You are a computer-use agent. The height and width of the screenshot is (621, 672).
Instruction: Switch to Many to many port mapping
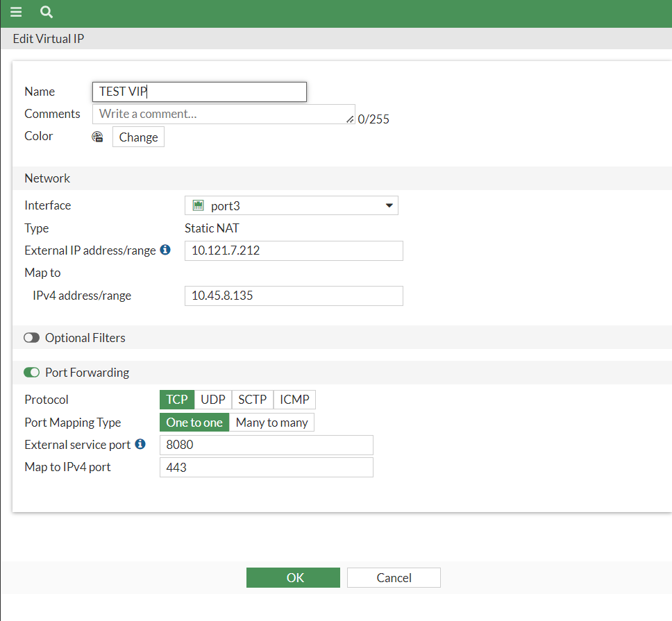[271, 423]
